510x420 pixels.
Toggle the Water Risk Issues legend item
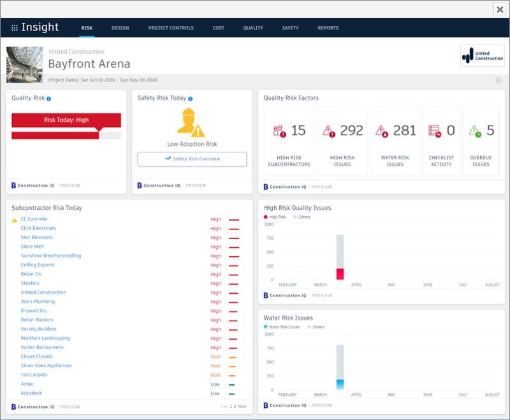tap(282, 327)
